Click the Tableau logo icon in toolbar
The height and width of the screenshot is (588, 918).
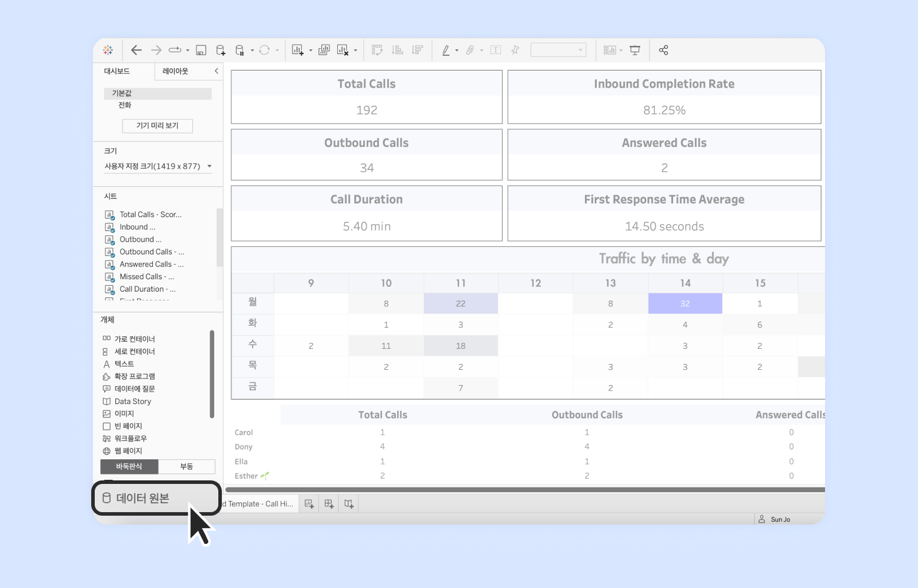click(x=108, y=50)
